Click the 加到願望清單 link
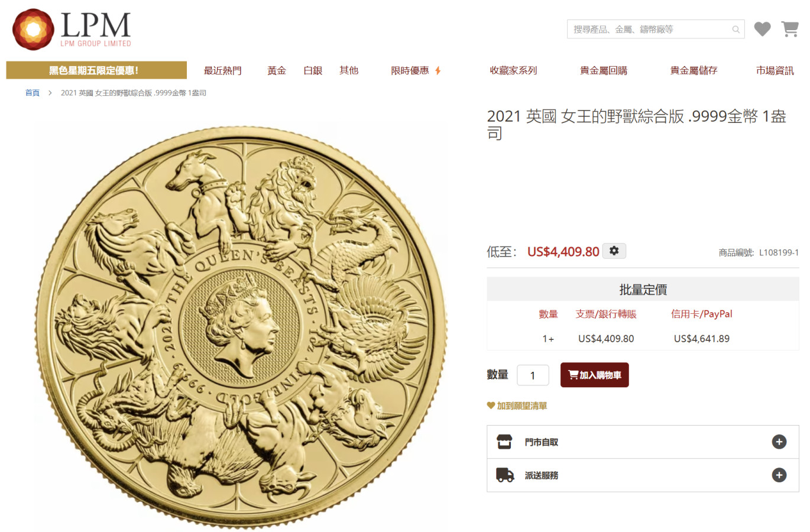 [x=517, y=406]
